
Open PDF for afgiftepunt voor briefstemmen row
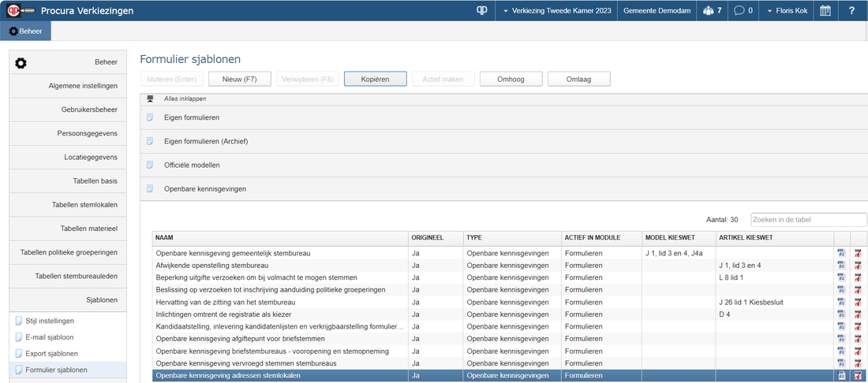pyautogui.click(x=858, y=338)
